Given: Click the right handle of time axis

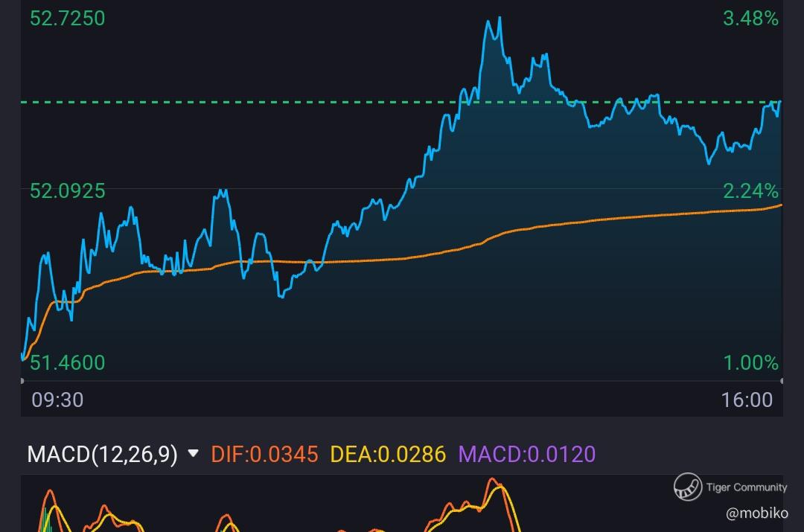Looking at the screenshot, I should [782, 381].
